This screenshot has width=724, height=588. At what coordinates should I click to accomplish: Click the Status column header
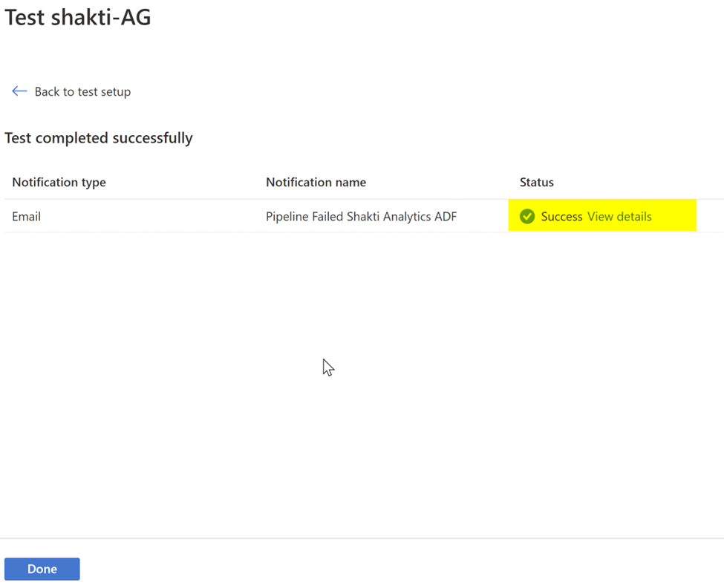tap(536, 182)
